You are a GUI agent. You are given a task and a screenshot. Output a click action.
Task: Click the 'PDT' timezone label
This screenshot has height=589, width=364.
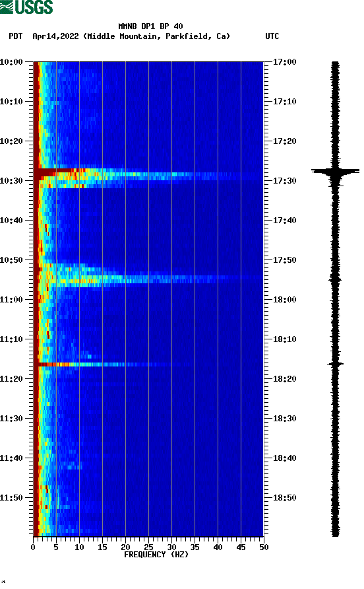point(16,36)
